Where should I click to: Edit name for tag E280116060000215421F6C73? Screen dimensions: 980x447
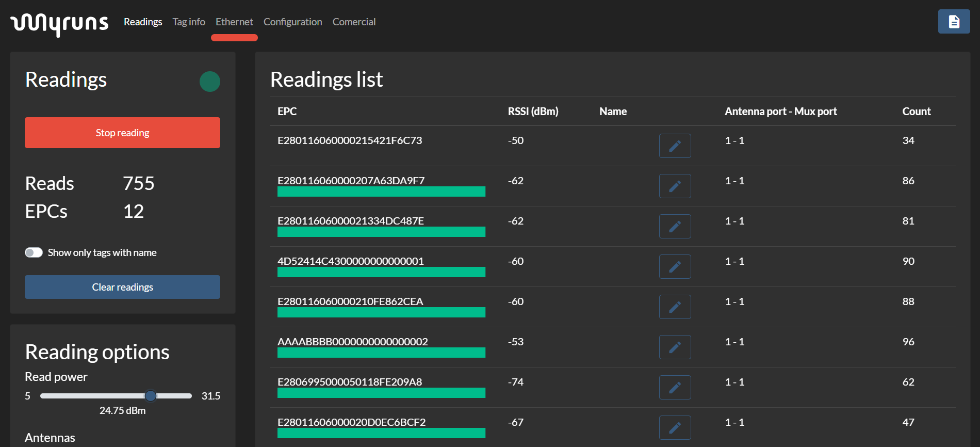675,146
